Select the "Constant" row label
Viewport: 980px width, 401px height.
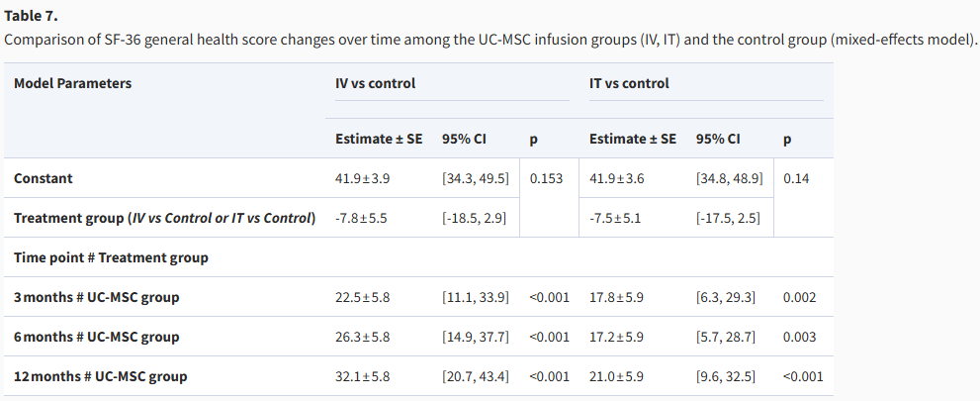pos(44,178)
